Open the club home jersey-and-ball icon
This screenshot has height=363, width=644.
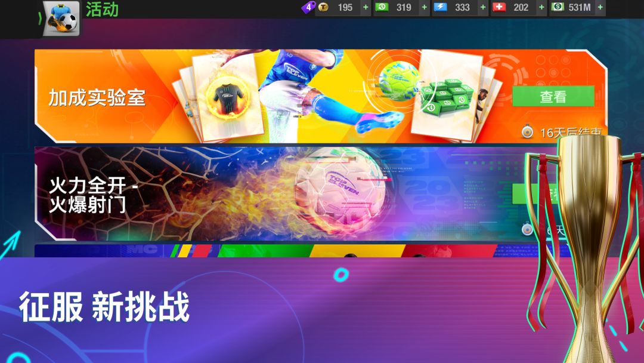(61, 19)
